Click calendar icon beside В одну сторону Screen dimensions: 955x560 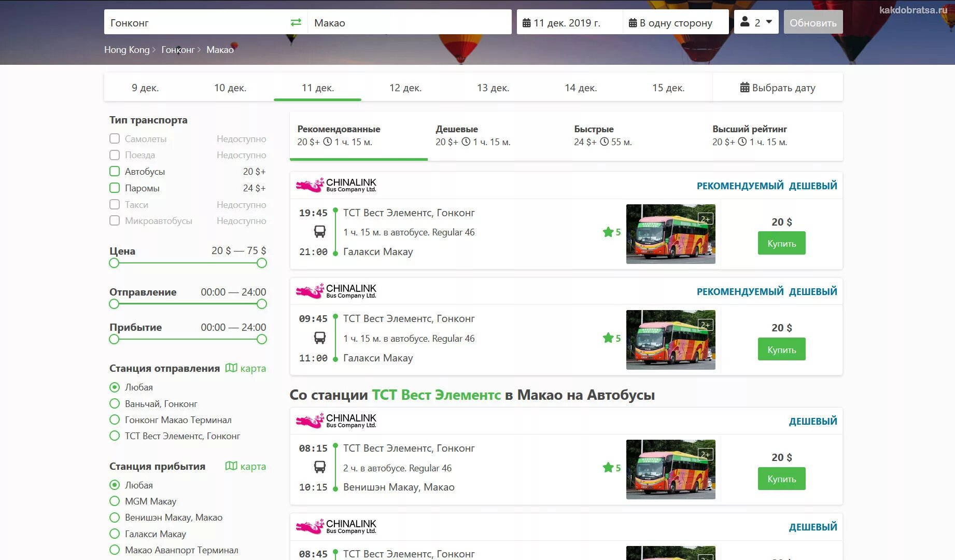click(633, 23)
